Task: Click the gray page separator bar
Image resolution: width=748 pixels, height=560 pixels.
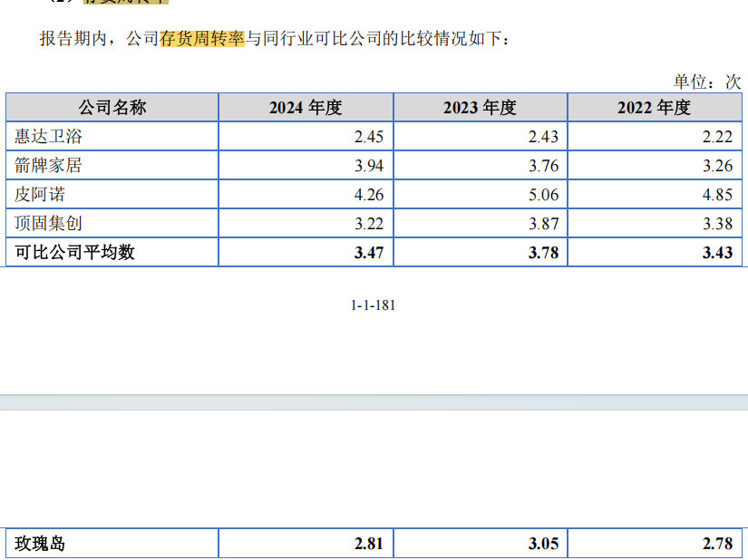Action: [374, 402]
